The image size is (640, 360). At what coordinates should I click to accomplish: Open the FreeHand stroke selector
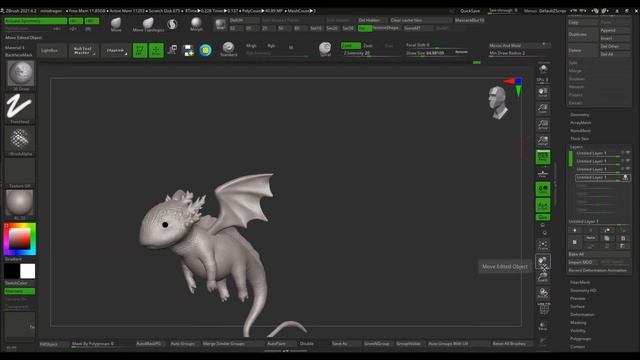pyautogui.click(x=20, y=108)
